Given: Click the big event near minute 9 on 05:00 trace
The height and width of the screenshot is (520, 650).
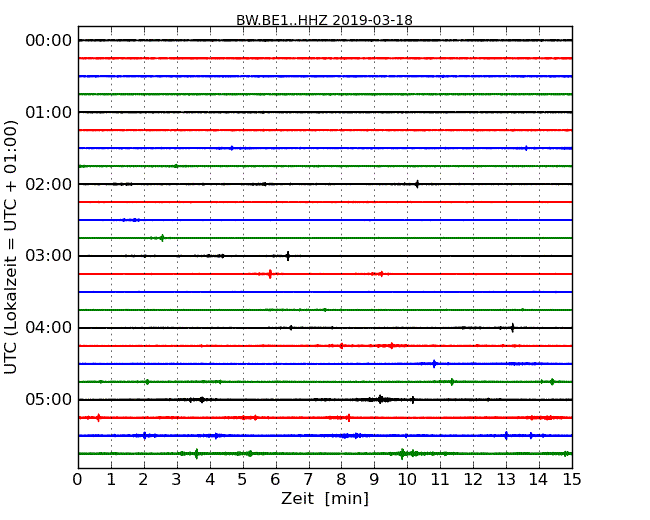Looking at the screenshot, I should 380,399.
